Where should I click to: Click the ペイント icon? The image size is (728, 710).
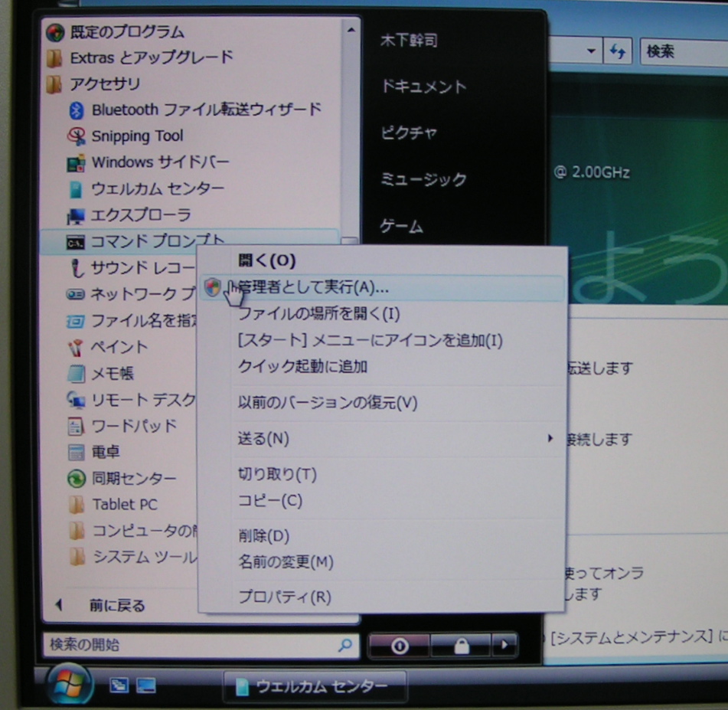pos(75,348)
